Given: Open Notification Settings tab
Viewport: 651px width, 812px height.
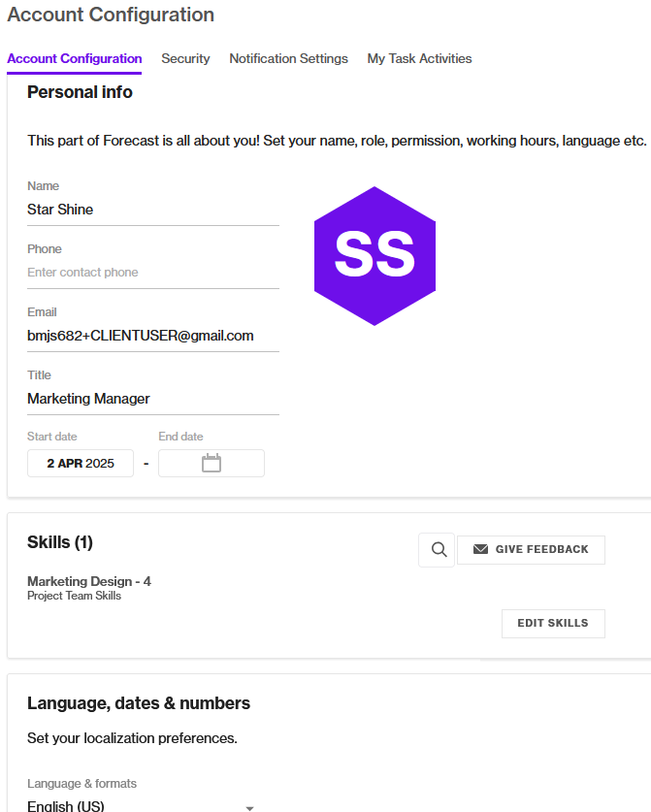Looking at the screenshot, I should [x=288, y=58].
